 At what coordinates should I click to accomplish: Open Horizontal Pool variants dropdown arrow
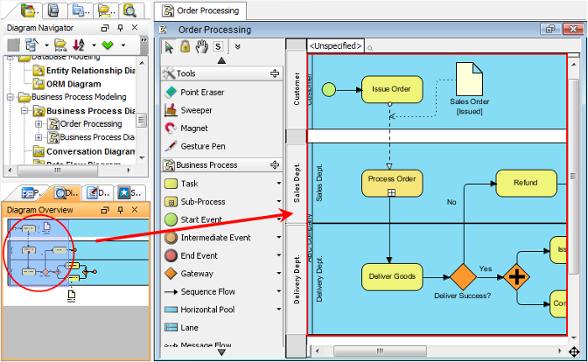coord(279,309)
